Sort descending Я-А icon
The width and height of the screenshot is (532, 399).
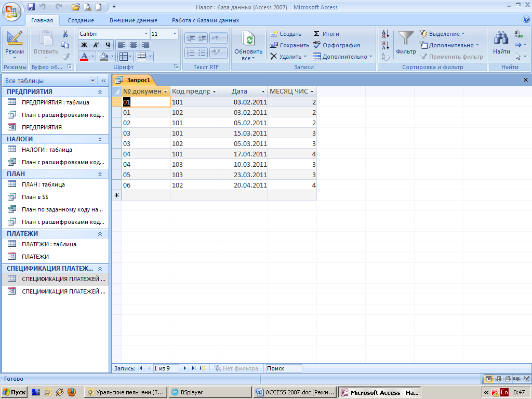pos(385,45)
